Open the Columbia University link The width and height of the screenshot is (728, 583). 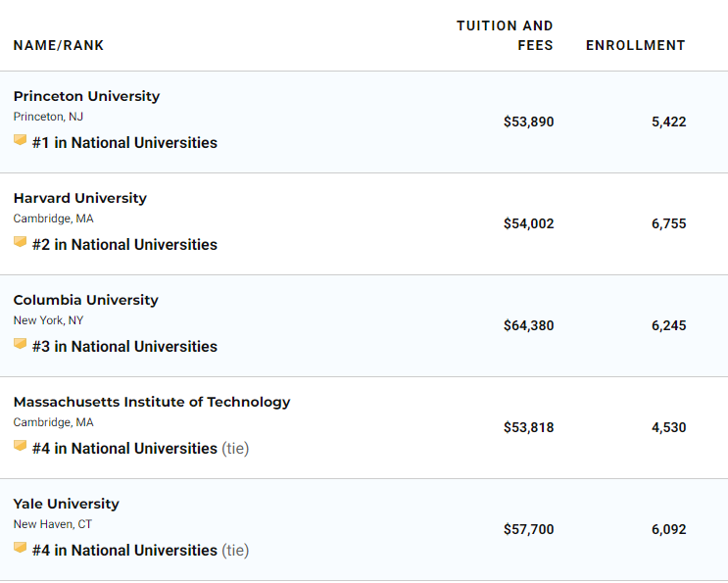click(x=85, y=300)
